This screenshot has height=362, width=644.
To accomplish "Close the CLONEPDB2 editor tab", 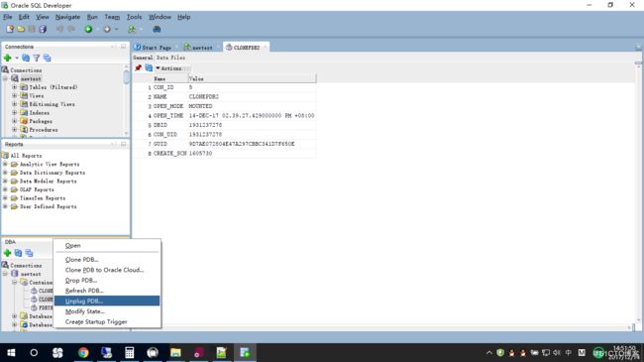I will click(266, 48).
